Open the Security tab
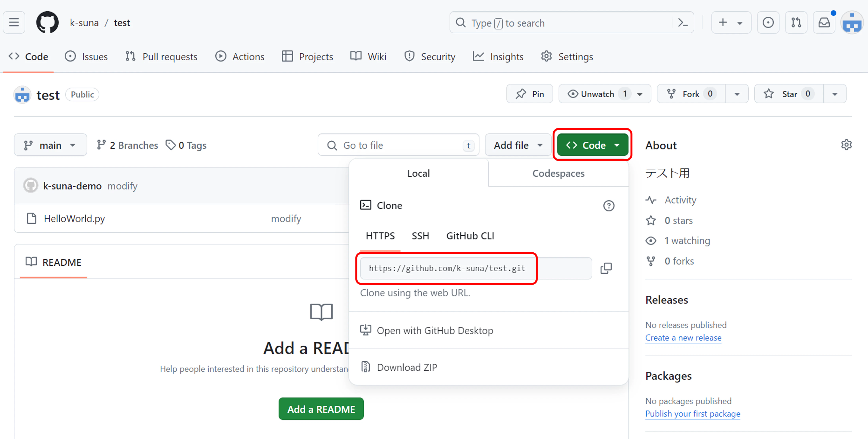 point(430,56)
